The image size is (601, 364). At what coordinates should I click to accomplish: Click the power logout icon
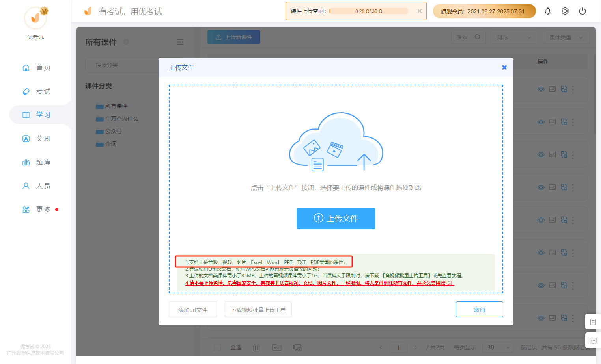coord(582,11)
